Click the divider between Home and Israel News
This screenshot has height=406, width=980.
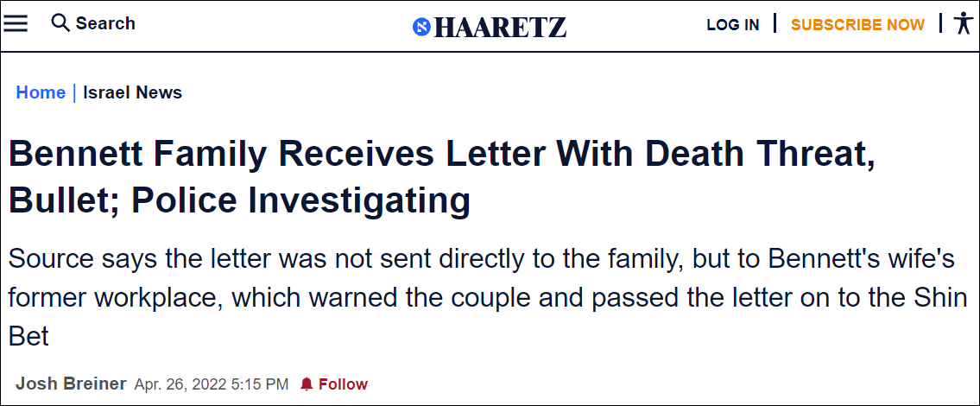74,92
